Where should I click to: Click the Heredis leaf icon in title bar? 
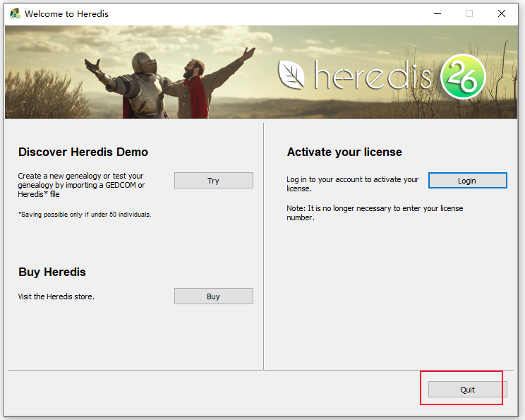coord(15,13)
